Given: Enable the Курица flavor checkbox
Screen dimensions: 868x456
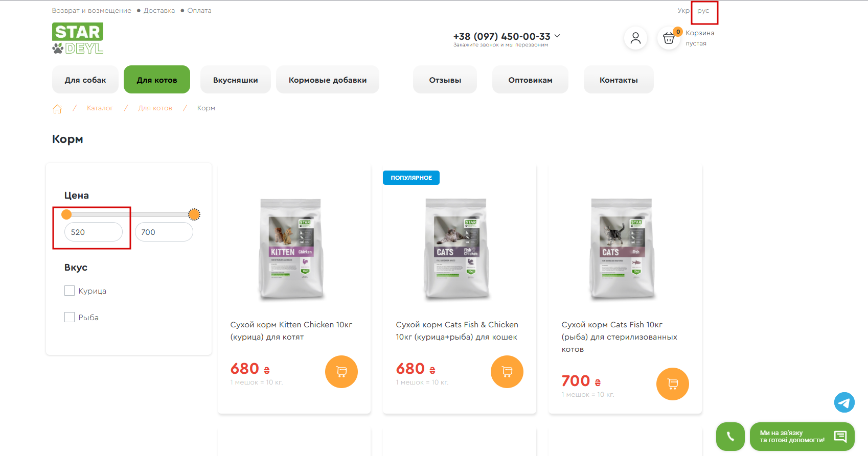Looking at the screenshot, I should point(70,291).
